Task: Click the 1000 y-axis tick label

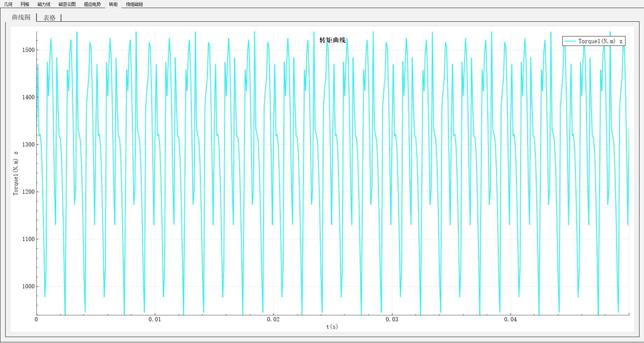Action: click(x=28, y=286)
